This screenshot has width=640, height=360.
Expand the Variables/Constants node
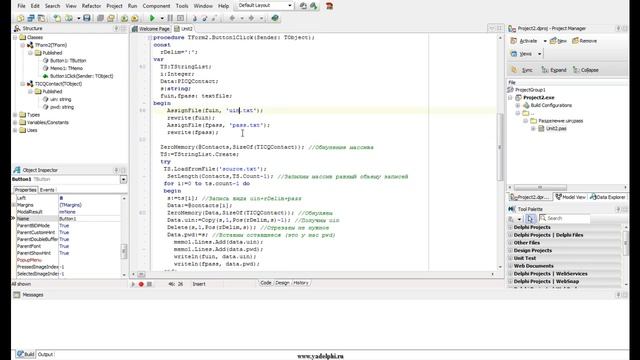[15, 122]
